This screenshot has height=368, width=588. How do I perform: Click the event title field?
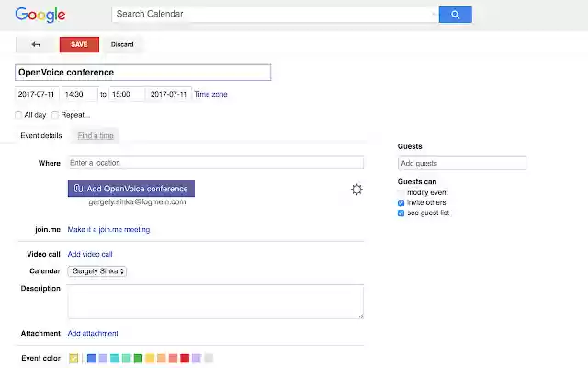(143, 72)
